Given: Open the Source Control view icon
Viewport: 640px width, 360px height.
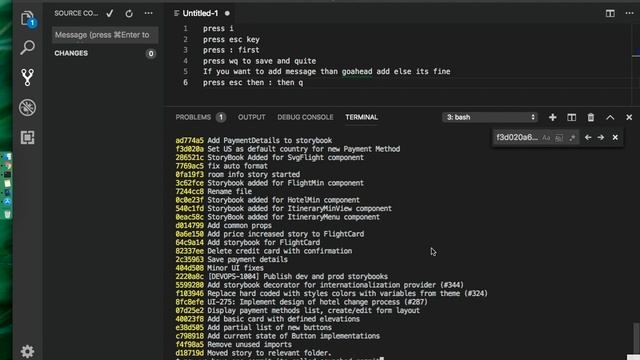Looking at the screenshot, I should 27,77.
